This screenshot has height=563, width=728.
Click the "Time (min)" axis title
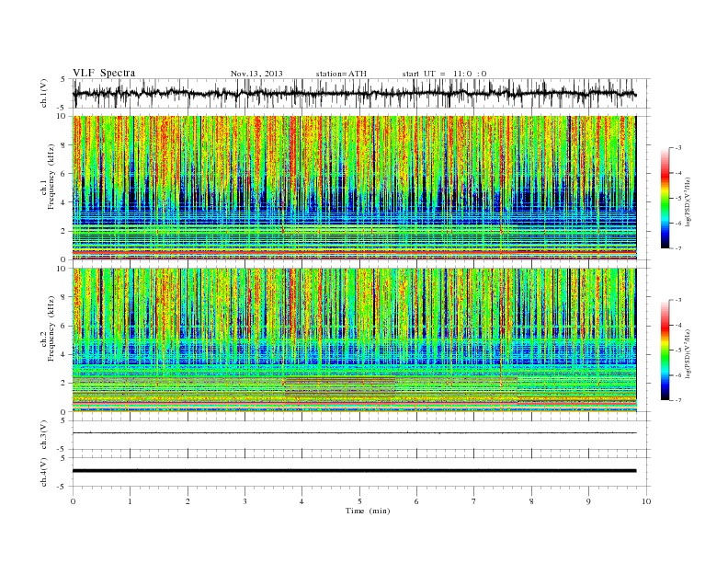pos(368,511)
